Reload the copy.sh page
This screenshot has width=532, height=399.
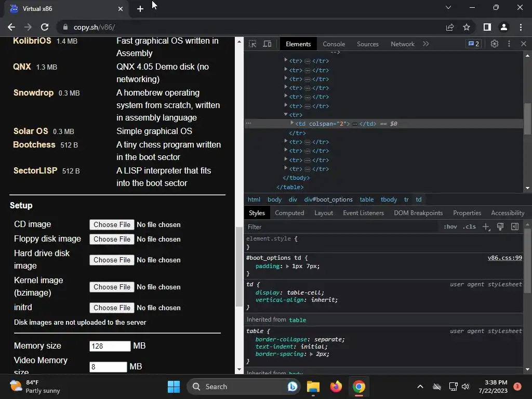[x=45, y=27]
